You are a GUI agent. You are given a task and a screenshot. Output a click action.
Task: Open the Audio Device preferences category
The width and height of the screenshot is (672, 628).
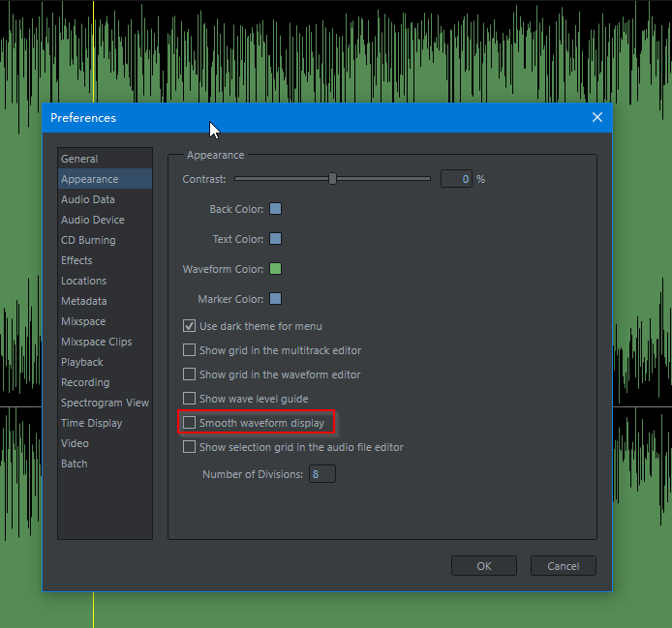click(x=93, y=220)
